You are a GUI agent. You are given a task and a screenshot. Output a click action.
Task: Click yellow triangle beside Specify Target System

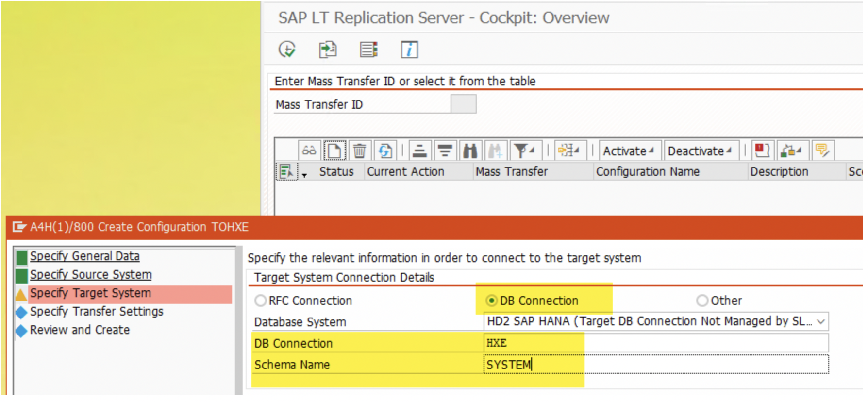tap(21, 295)
